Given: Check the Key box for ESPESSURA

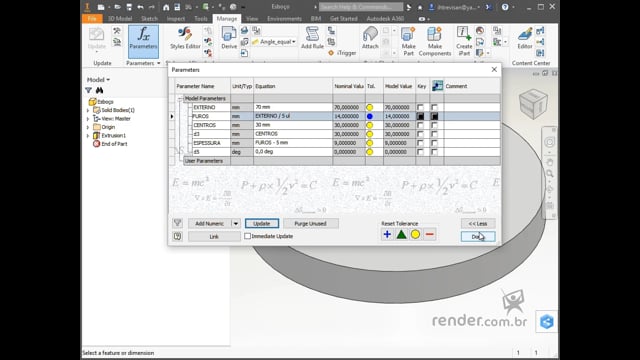Looking at the screenshot, I should 420,143.
